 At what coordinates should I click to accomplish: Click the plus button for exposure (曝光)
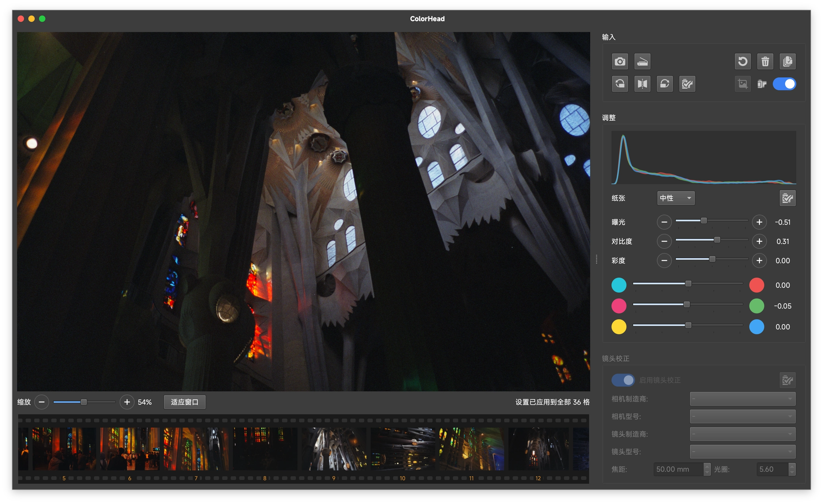point(759,222)
